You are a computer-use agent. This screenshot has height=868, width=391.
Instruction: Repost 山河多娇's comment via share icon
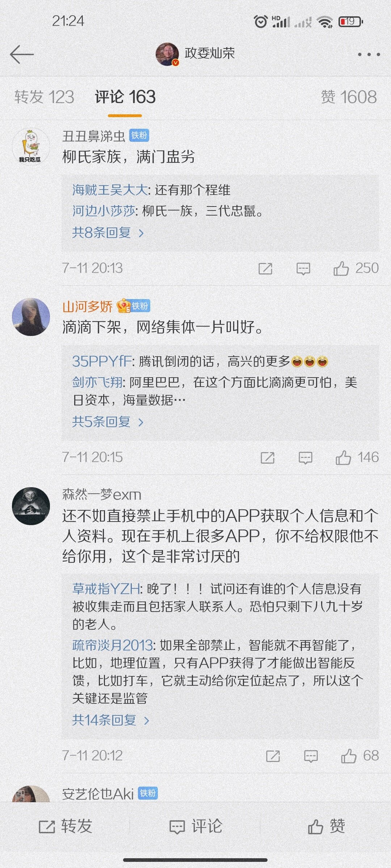[268, 458]
